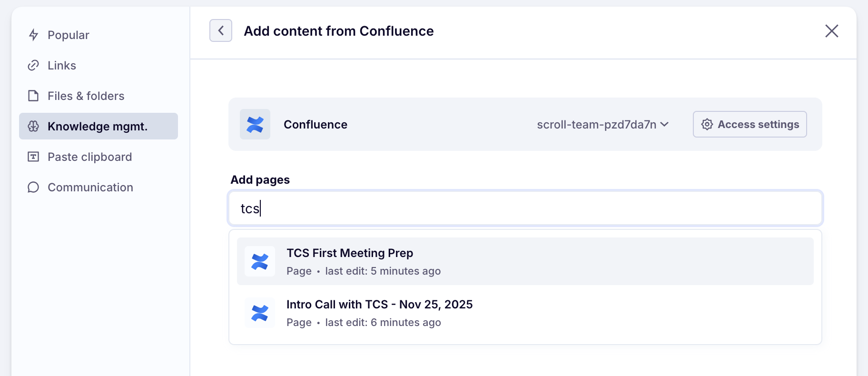Click the gear icon in Access settings
This screenshot has height=376, width=868.
(x=707, y=124)
